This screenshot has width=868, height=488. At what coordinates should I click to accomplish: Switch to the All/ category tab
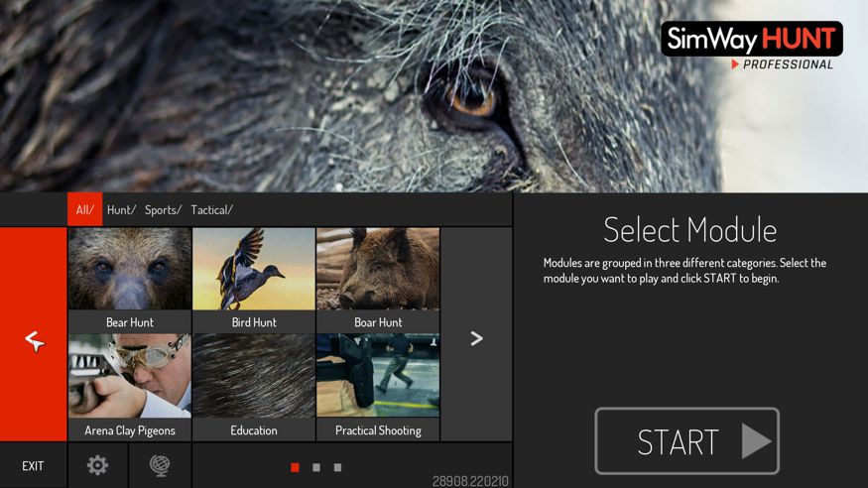(x=84, y=209)
